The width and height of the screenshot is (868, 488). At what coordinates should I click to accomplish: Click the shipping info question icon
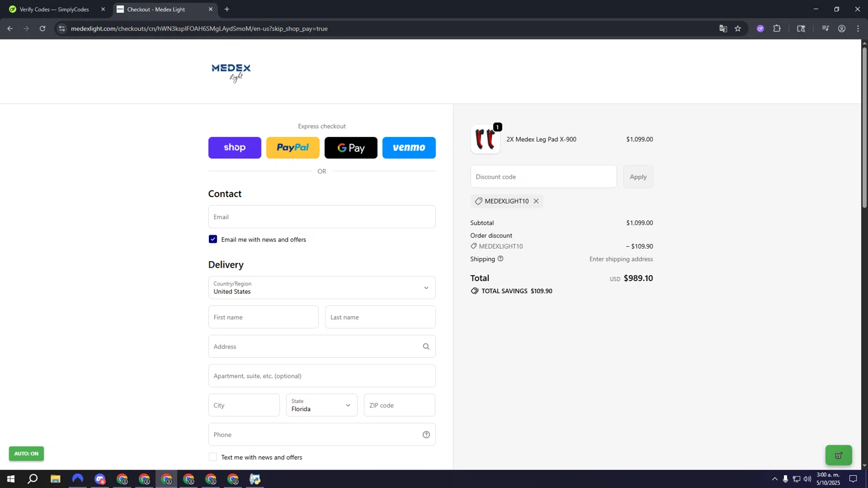[501, 259]
